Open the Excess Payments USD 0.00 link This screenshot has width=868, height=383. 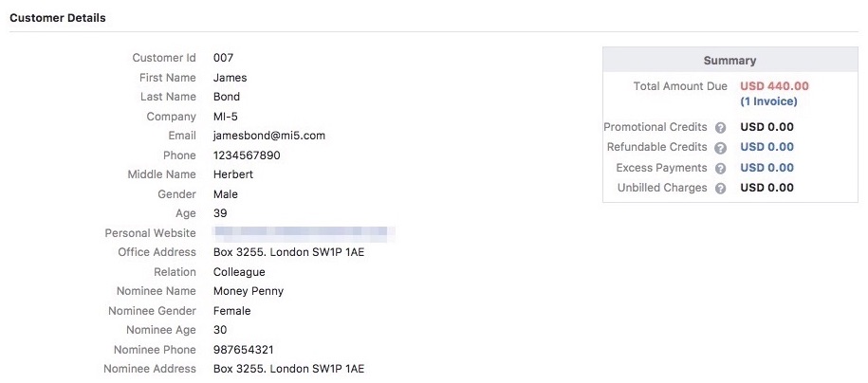point(766,168)
